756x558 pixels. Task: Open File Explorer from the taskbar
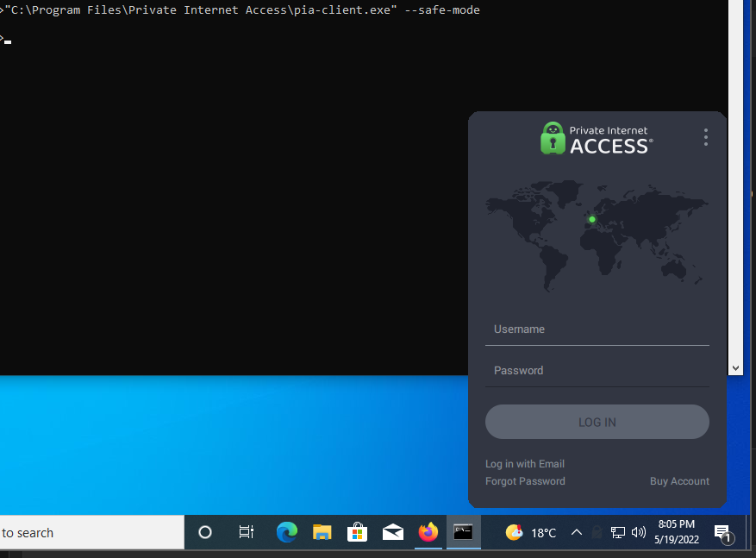coord(322,532)
